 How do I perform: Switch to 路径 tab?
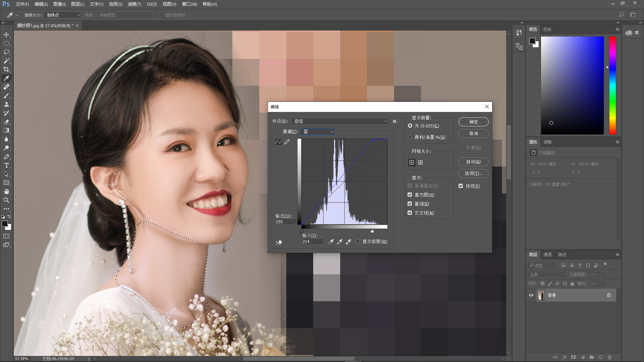tap(562, 255)
